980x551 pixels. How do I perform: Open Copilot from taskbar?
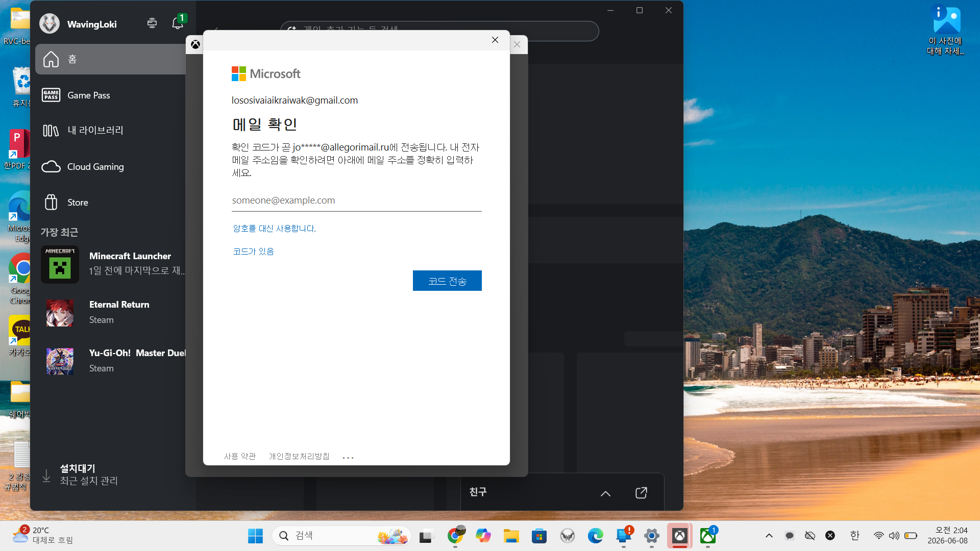(483, 536)
